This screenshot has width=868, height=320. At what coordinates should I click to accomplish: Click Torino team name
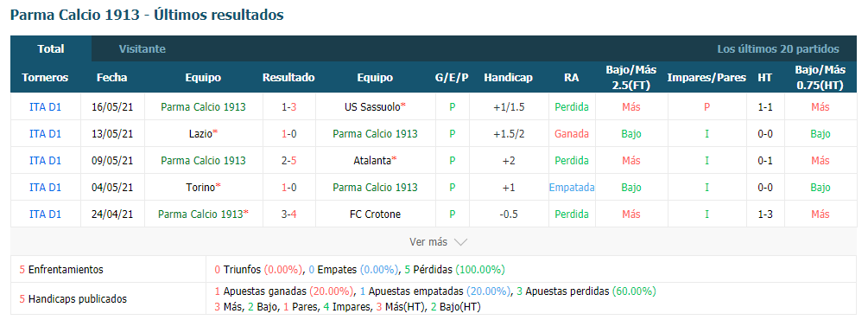pyautogui.click(x=200, y=188)
